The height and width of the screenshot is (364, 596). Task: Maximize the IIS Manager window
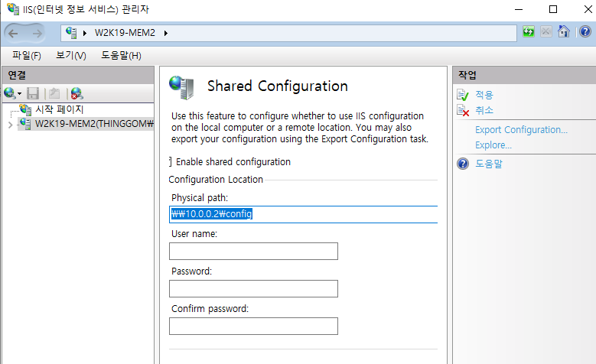pyautogui.click(x=553, y=9)
